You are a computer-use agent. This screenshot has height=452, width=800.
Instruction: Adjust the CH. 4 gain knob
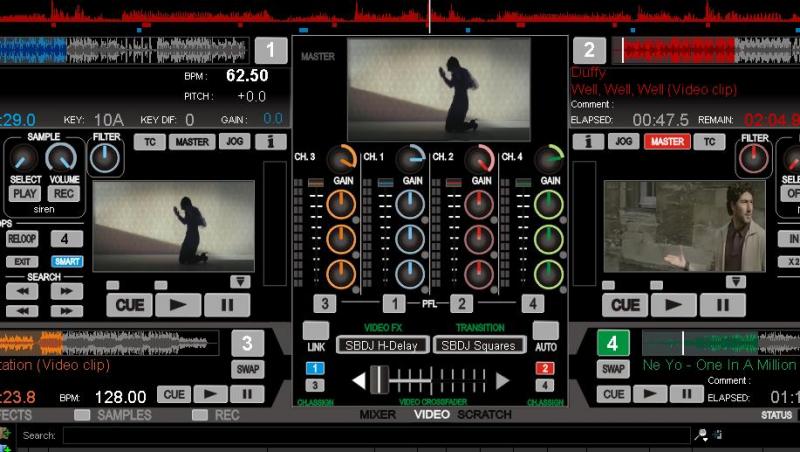[x=549, y=159]
